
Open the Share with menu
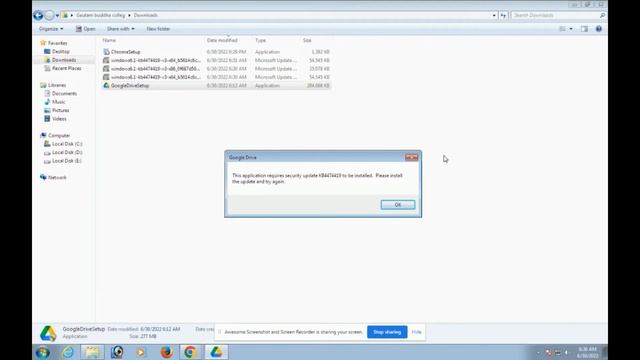(120, 29)
